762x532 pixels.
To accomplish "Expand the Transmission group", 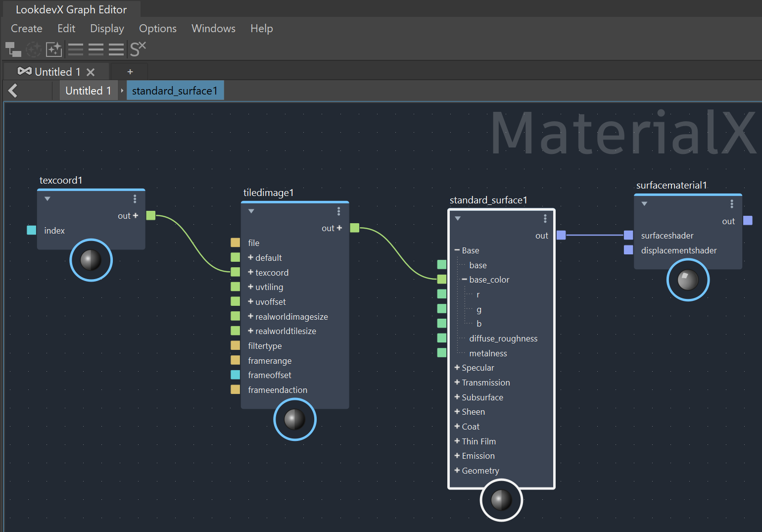I will point(457,382).
